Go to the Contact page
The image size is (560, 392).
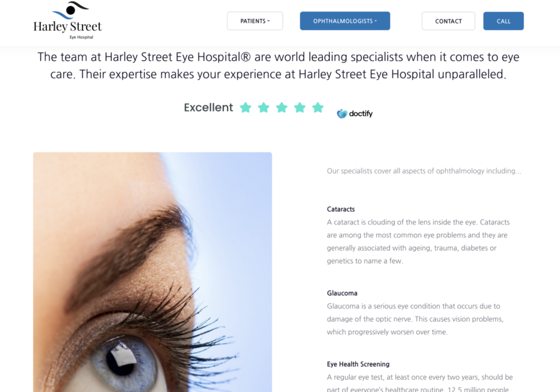pos(448,21)
